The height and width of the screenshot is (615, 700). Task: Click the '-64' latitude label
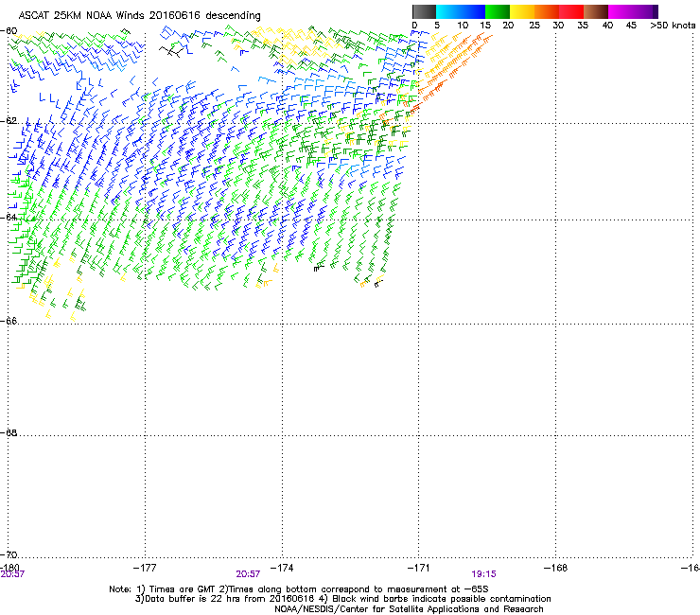click(9, 217)
